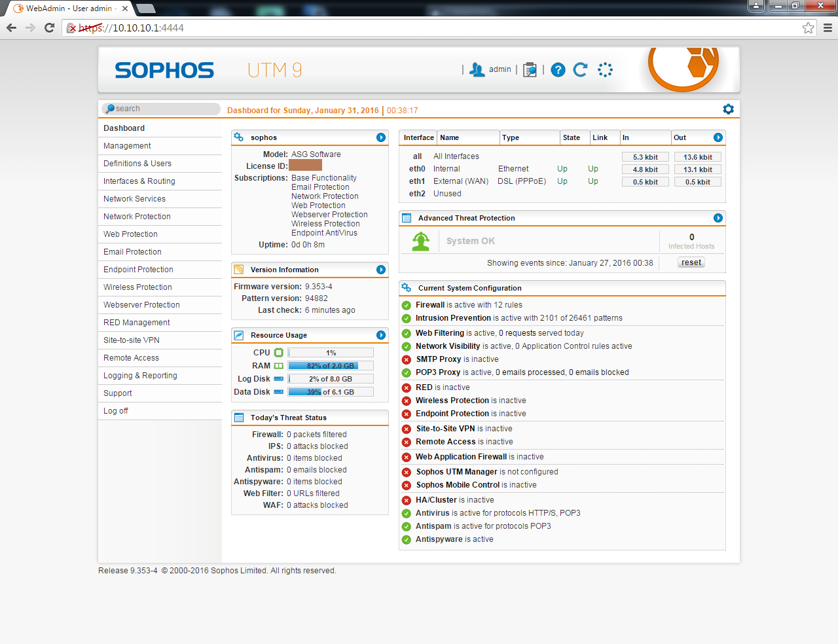Open dashboard settings gear icon
Viewport: 838px width, 644px height.
(x=728, y=109)
